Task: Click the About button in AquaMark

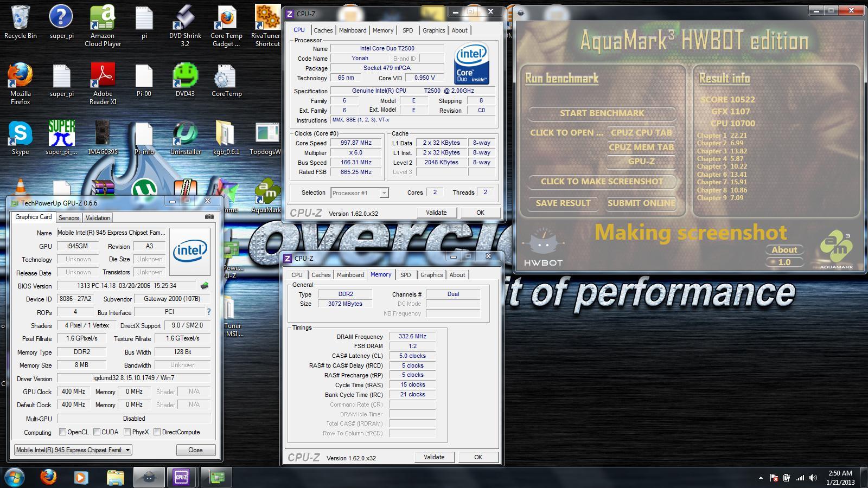Action: tap(784, 250)
